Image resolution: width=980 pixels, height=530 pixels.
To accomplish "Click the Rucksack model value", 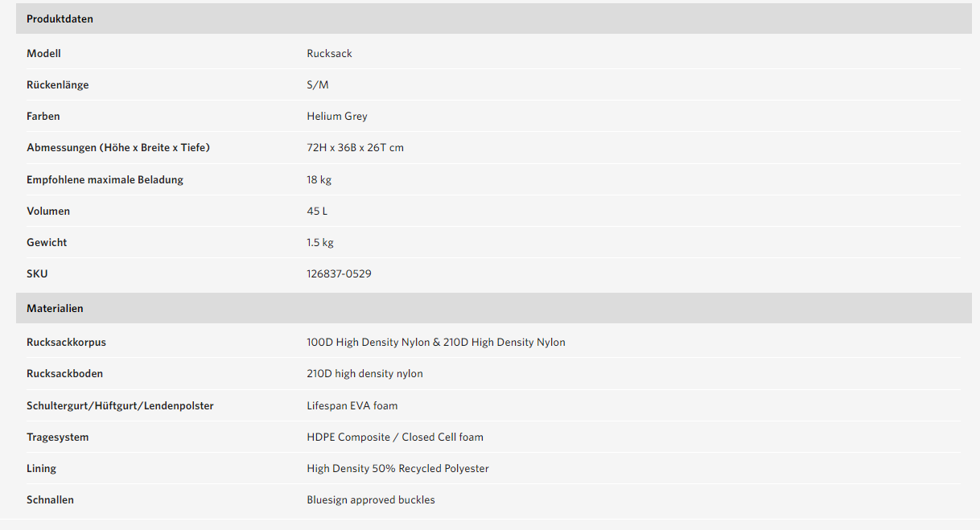I will (329, 53).
